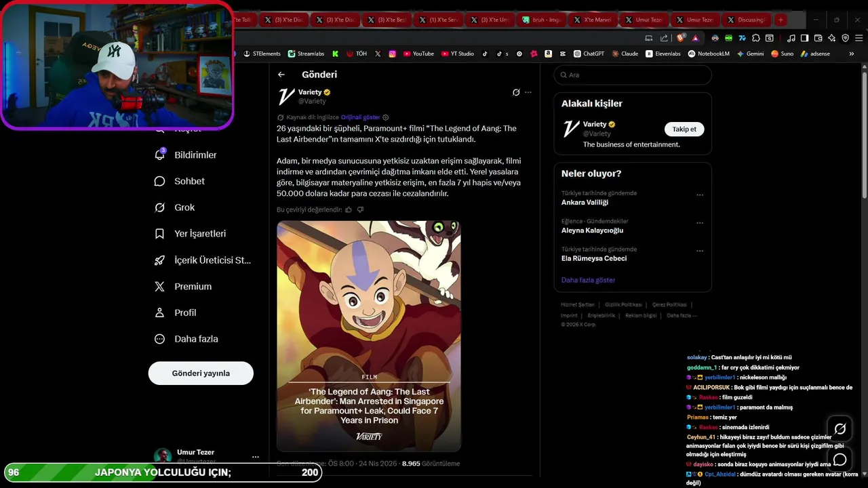Open Kick bookmark icon
Screen dimensions: 868x488
[x=335, y=54]
